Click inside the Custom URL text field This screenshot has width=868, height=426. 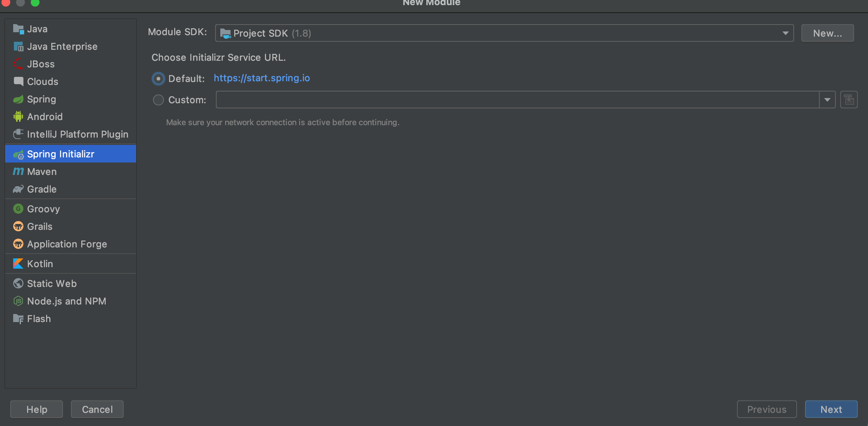517,100
